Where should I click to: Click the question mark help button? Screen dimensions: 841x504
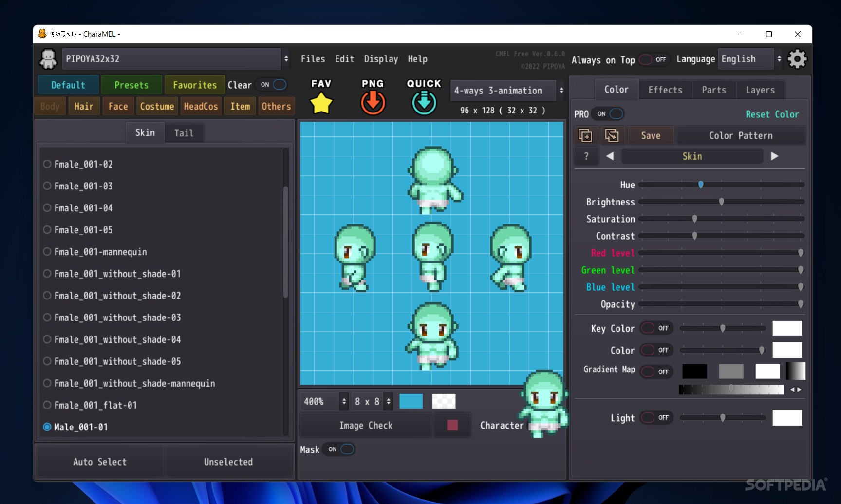click(x=586, y=156)
